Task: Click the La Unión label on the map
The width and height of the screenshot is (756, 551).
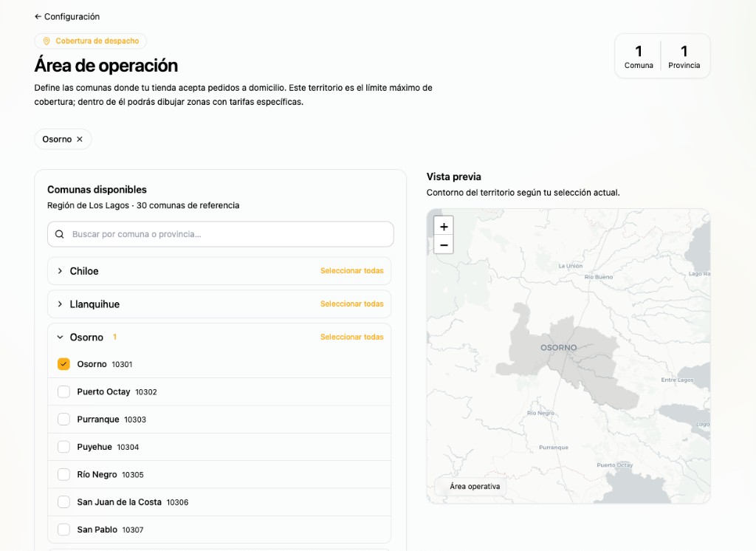Action: (571, 266)
